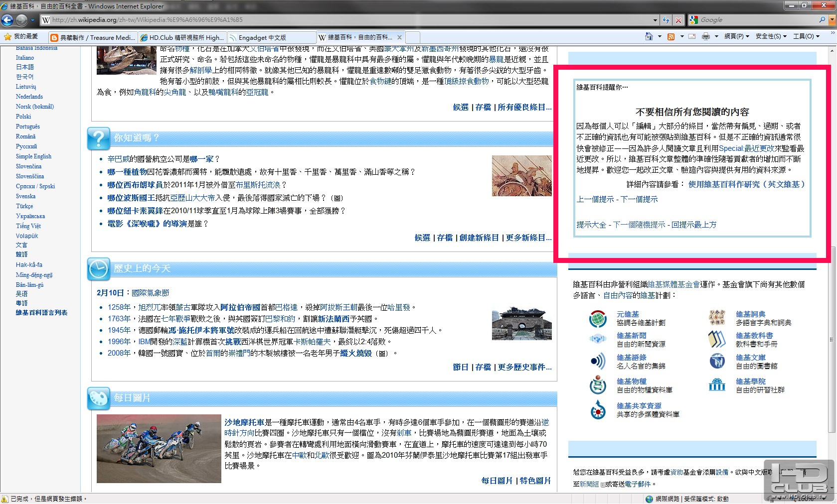837x504 pixels.
Task: Click the Wikinews logo icon
Action: click(x=597, y=339)
